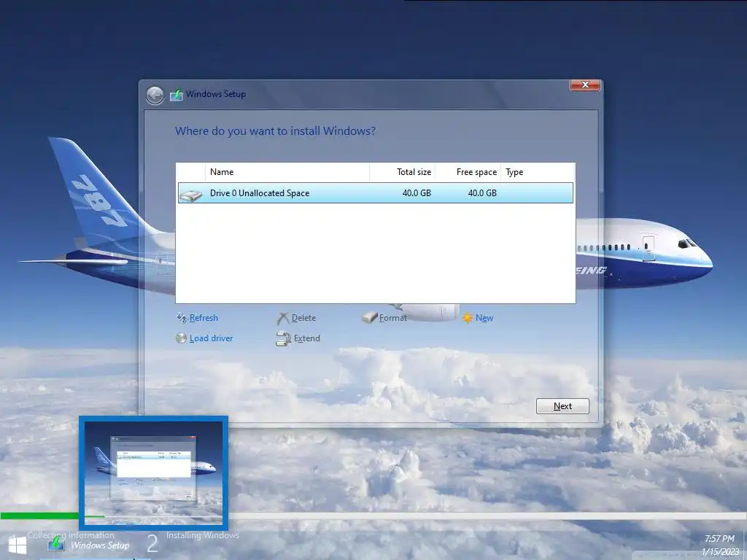The image size is (747, 560).
Task: Click the Windows Setup preview thumbnail
Action: tap(153, 472)
